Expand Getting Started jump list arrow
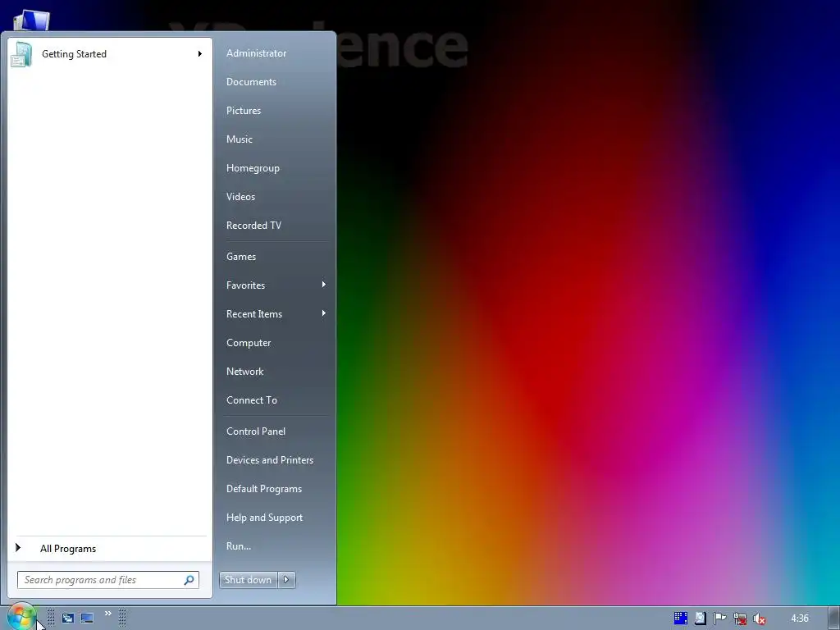This screenshot has height=630, width=840. click(x=200, y=53)
